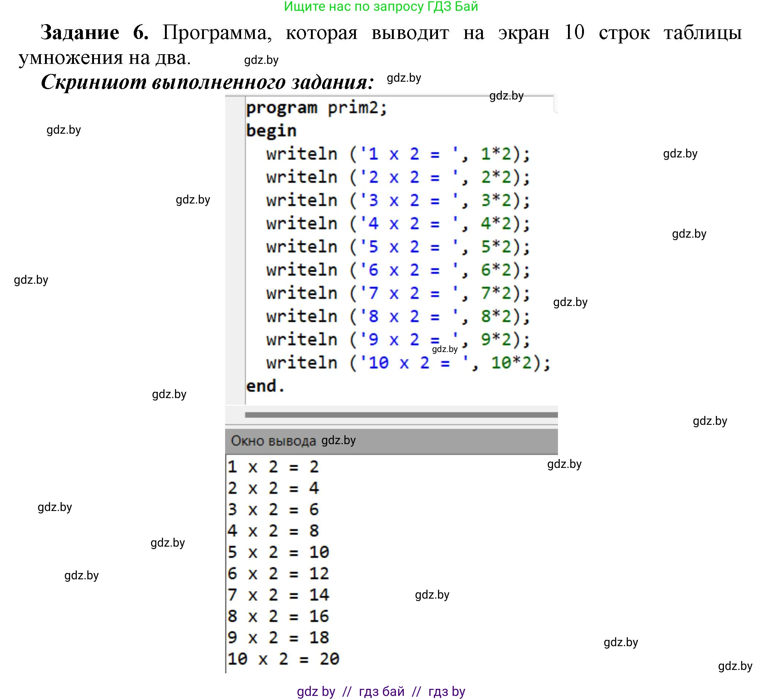Click the 'Скриншот выполненного задания:' italic caption

click(207, 82)
